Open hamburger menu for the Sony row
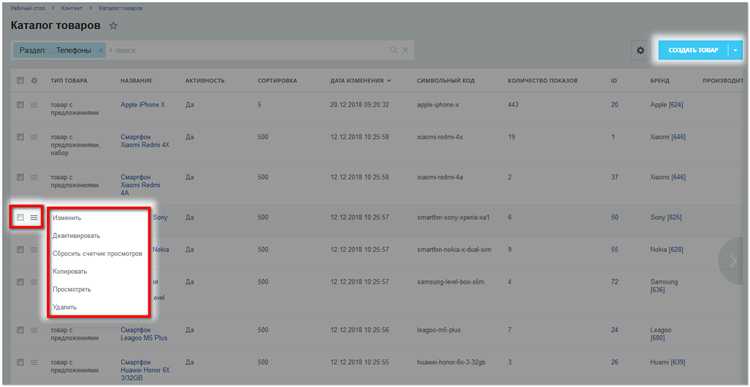The image size is (750, 387). pos(34,218)
